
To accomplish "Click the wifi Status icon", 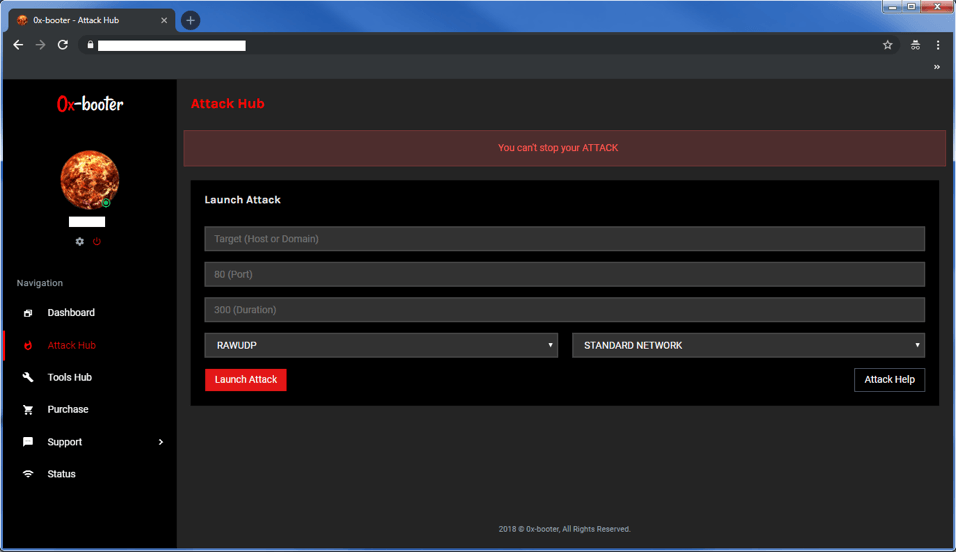I will click(x=28, y=474).
